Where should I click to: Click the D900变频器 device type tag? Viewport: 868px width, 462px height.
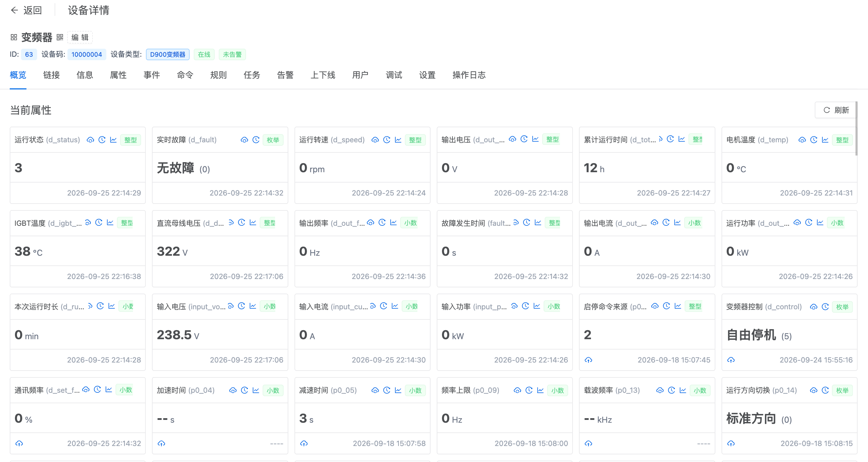tap(168, 55)
